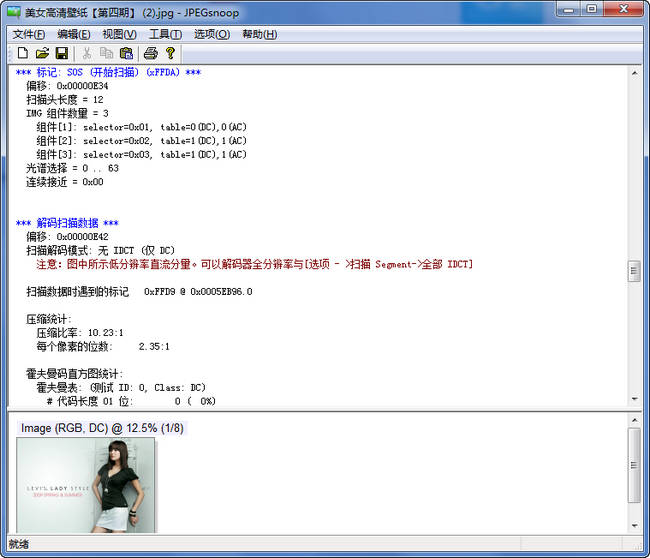The image size is (650, 558).
Task: Click the Copy toolbar icon
Action: tap(106, 53)
